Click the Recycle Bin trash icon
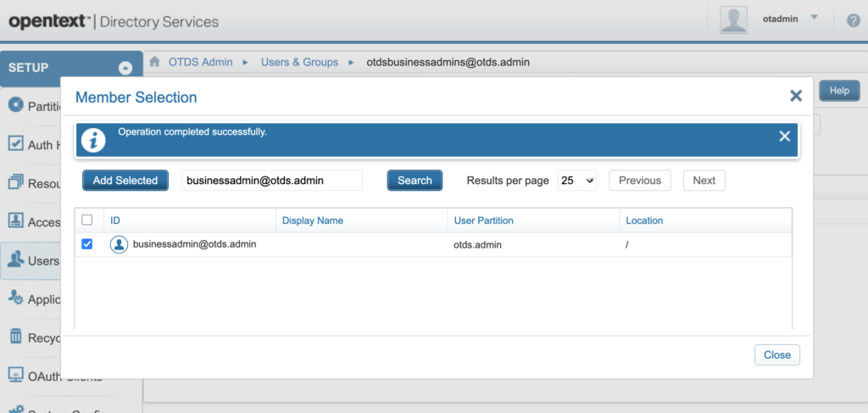The image size is (868, 413). click(x=15, y=337)
